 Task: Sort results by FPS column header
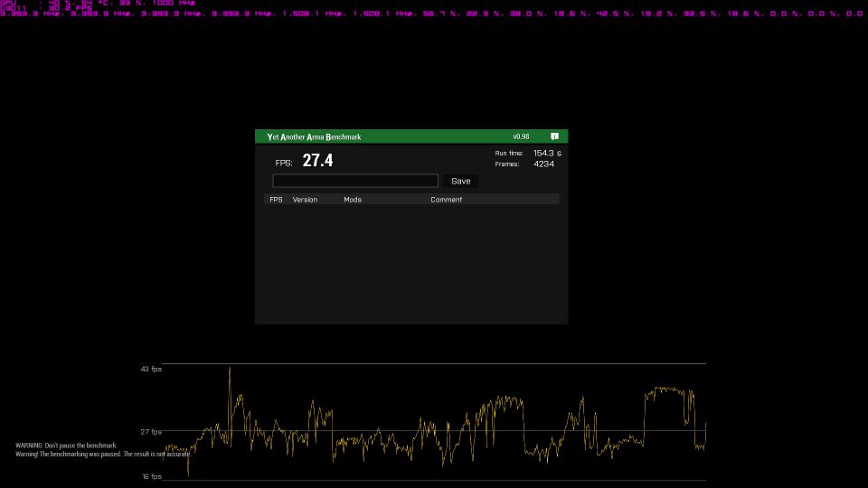point(276,200)
